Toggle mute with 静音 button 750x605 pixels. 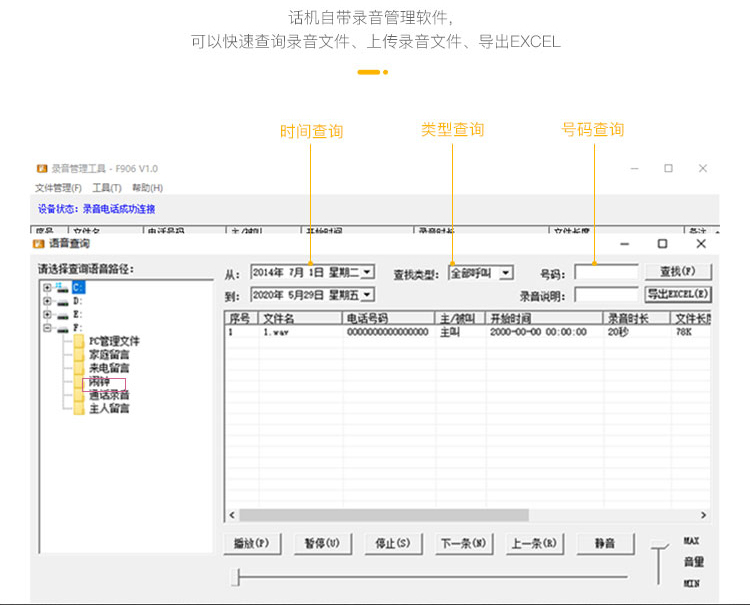(x=604, y=544)
